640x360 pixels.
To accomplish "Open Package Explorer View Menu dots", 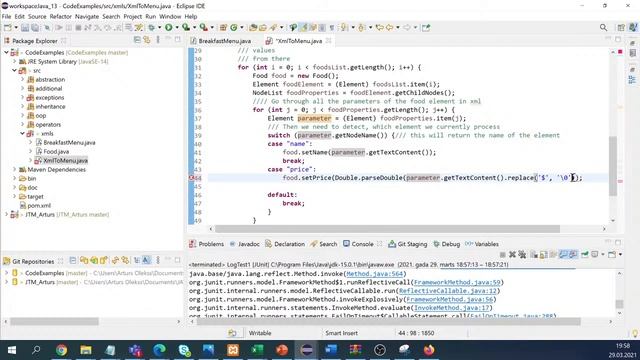I will pyautogui.click(x=158, y=40).
